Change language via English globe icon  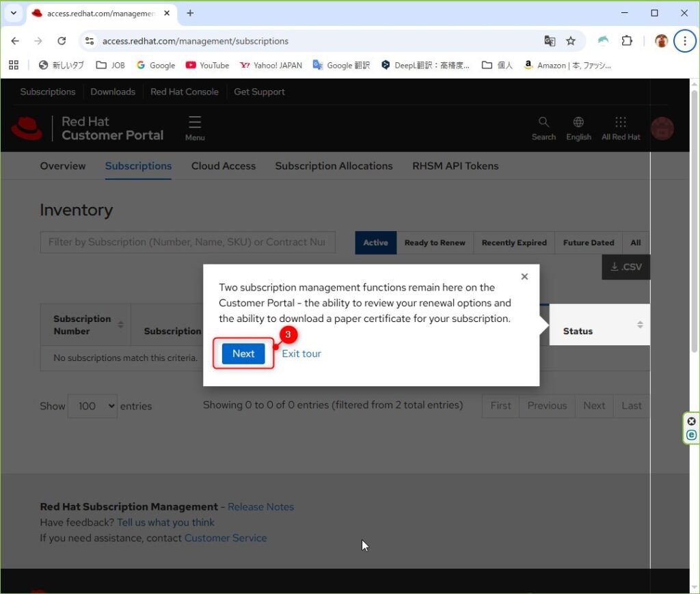pyautogui.click(x=578, y=129)
